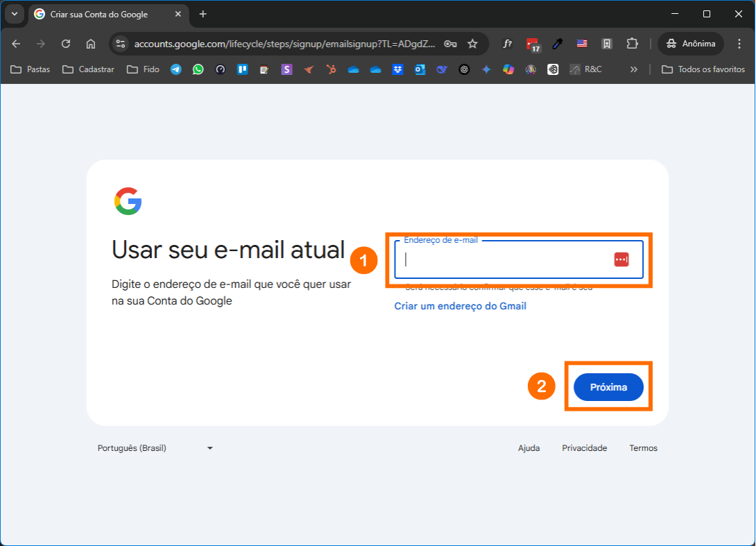Show more bookmarks with the overflow chevron
Viewport: 756px width, 546px height.
tap(633, 69)
